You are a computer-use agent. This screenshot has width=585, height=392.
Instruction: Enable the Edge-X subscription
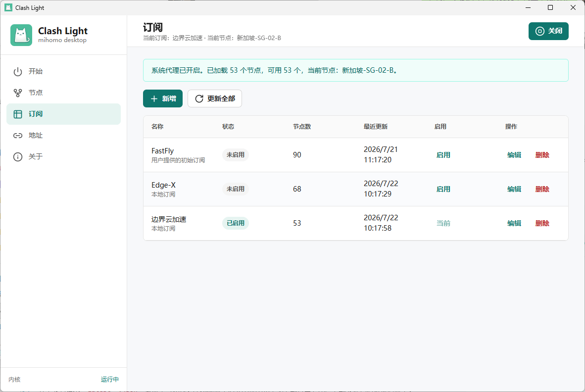(x=443, y=189)
